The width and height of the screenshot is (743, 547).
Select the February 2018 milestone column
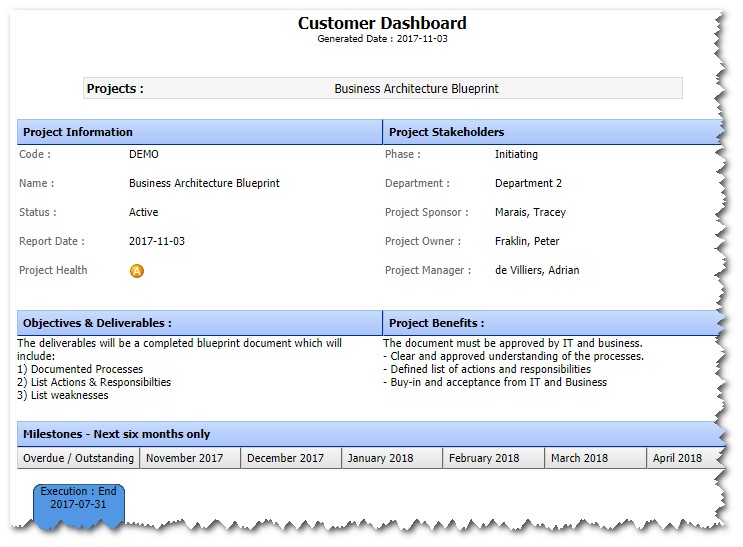click(x=493, y=458)
